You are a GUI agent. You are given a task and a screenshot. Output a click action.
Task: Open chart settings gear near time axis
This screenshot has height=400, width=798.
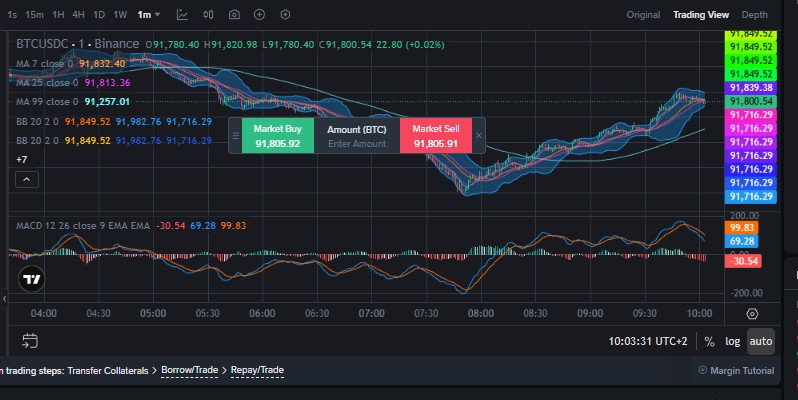pos(752,314)
